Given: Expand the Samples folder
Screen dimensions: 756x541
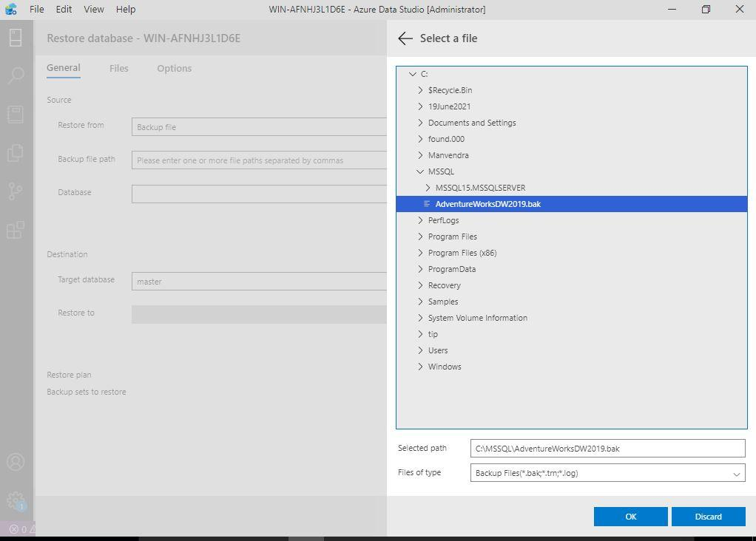Looking at the screenshot, I should point(420,302).
